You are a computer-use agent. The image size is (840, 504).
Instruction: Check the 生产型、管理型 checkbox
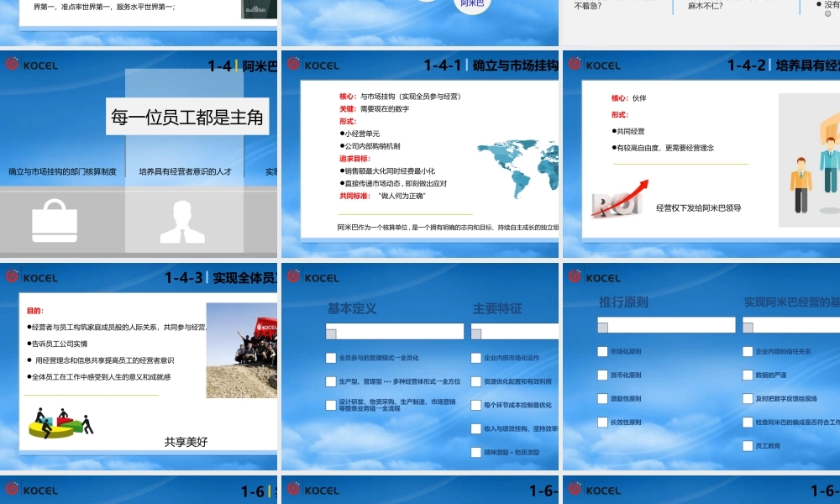[330, 381]
